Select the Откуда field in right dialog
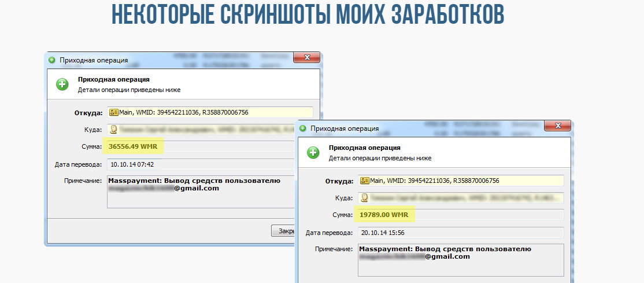 pyautogui.click(x=461, y=181)
